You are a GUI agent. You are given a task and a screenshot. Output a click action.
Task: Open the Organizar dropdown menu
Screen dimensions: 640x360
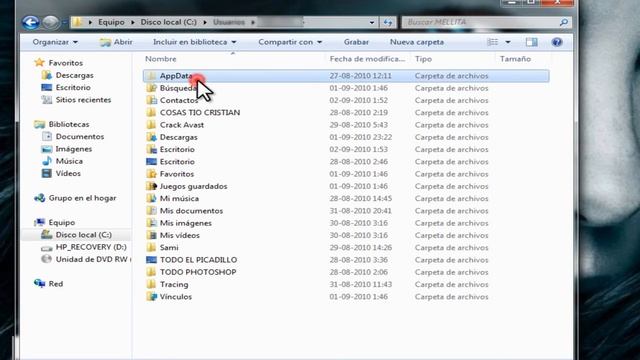[x=55, y=42]
